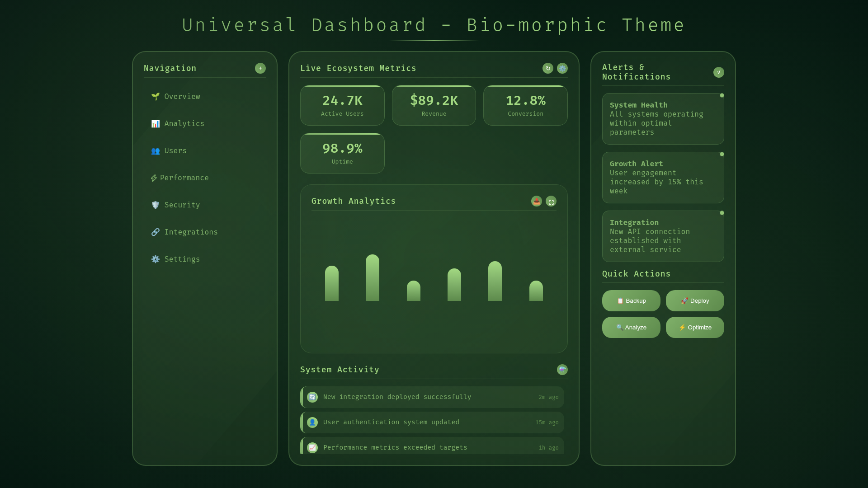The height and width of the screenshot is (488, 868).
Task: Click the Growth Analytics download icon
Action: (x=536, y=202)
